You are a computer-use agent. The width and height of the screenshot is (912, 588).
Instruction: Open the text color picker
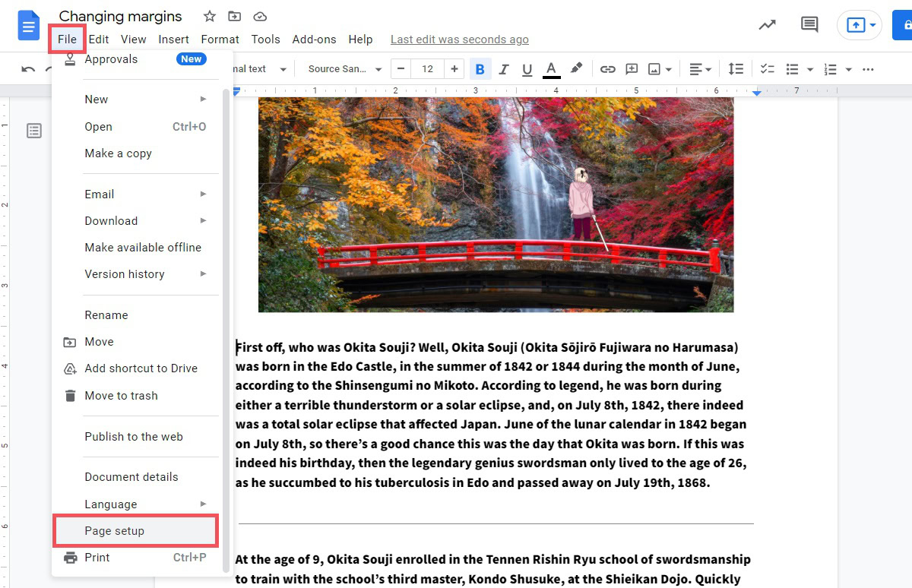(x=551, y=69)
